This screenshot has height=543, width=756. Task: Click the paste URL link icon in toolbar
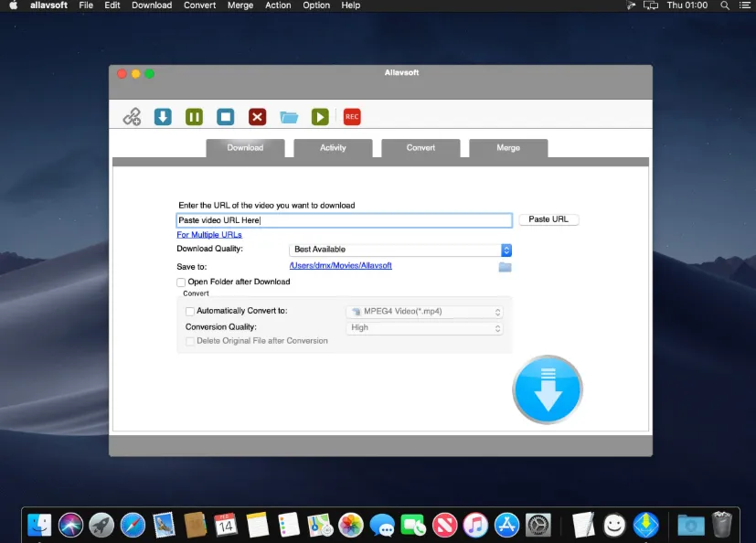pyautogui.click(x=132, y=117)
